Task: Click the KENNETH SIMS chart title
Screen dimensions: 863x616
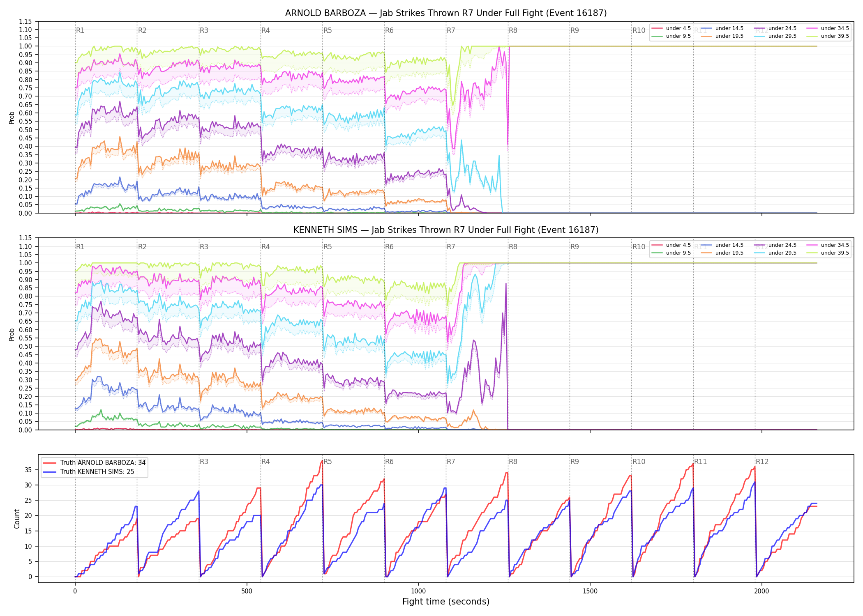Action: pos(446,230)
